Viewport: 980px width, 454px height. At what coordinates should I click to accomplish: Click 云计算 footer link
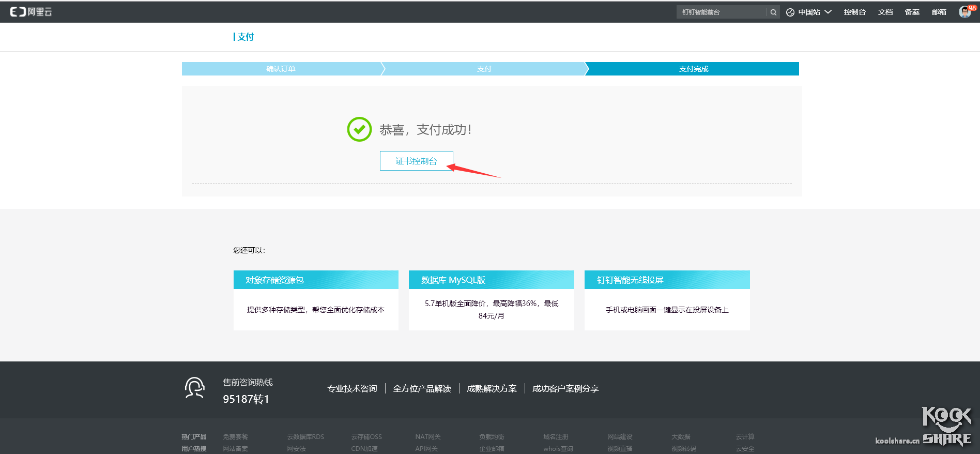click(x=745, y=437)
